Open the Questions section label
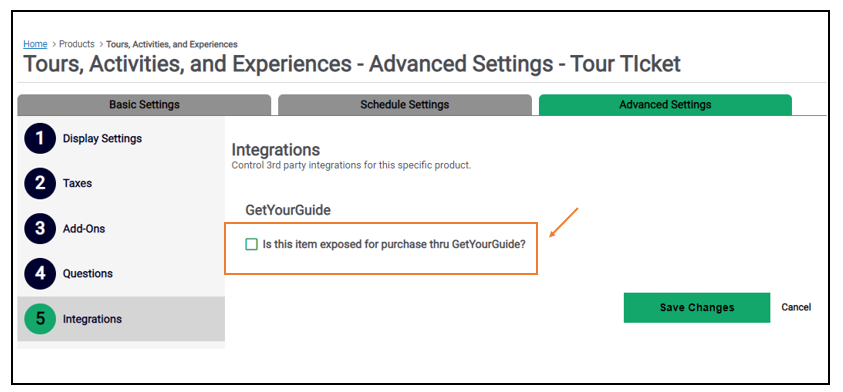Screen dimensions: 843x392 [88, 273]
